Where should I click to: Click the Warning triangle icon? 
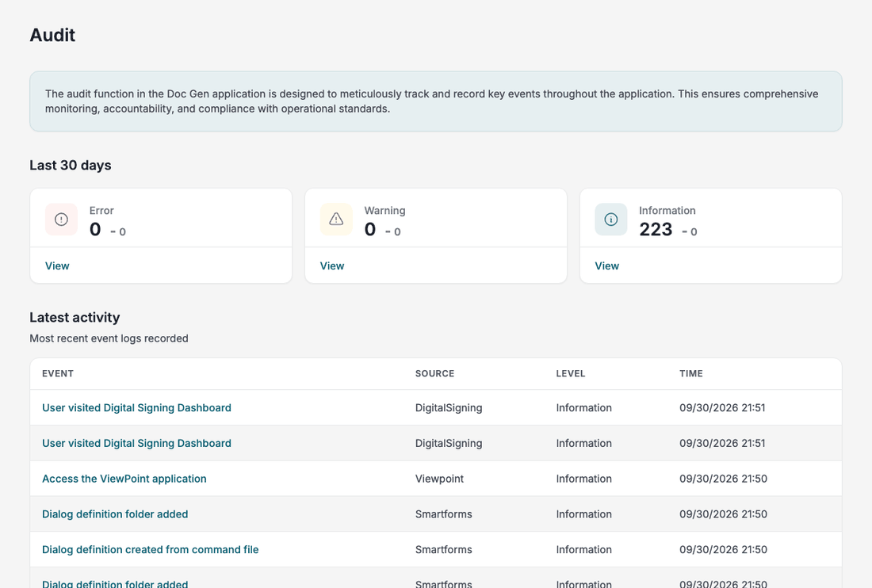click(x=336, y=220)
